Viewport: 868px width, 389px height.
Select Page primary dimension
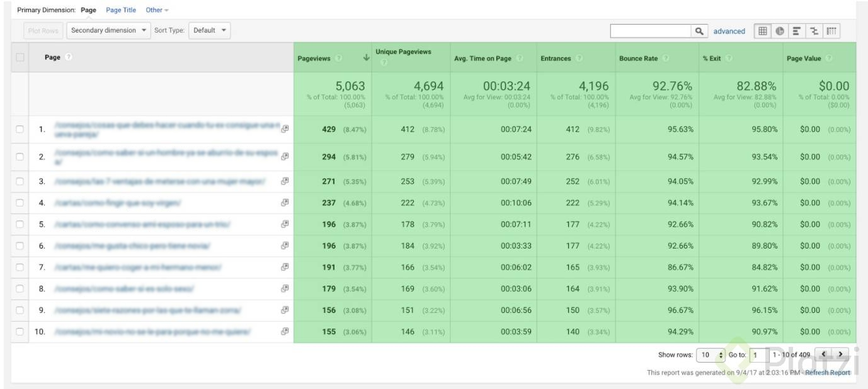[89, 10]
